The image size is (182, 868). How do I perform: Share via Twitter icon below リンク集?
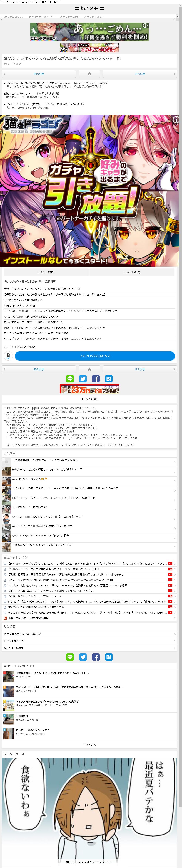tap(83, 657)
